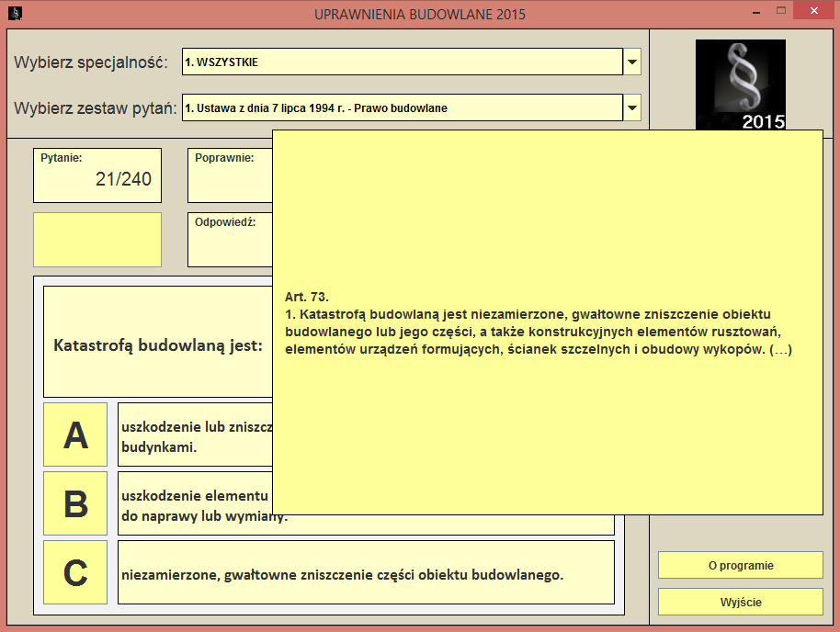Select answer A button

75,434
